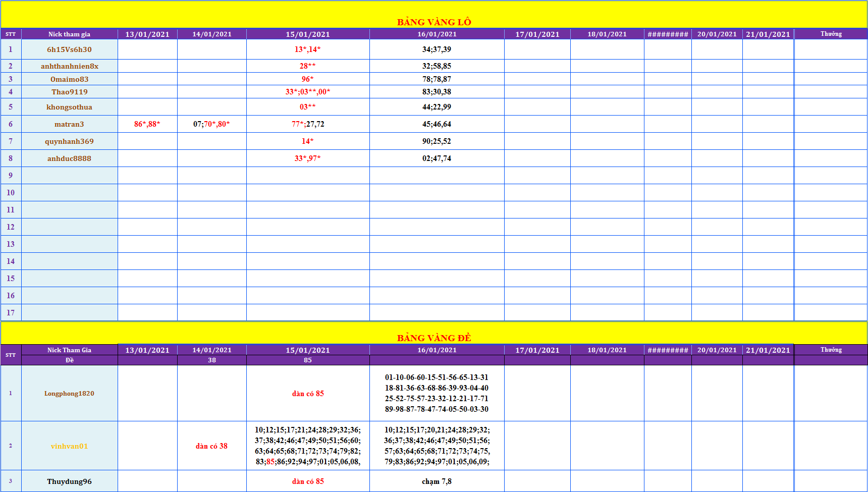The image size is (868, 492).
Task: Click the cell containing 33*;03**,00*
Action: tap(308, 92)
